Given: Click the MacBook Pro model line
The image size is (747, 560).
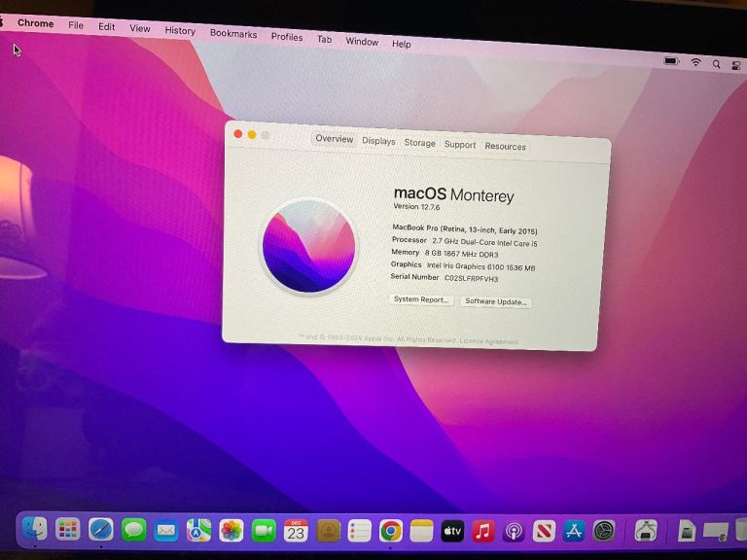Looking at the screenshot, I should (465, 229).
